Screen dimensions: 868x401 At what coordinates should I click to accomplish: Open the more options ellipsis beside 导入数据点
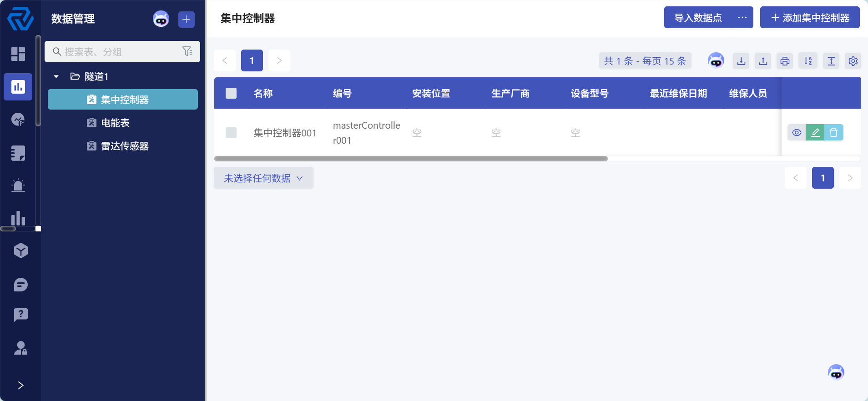coord(742,17)
